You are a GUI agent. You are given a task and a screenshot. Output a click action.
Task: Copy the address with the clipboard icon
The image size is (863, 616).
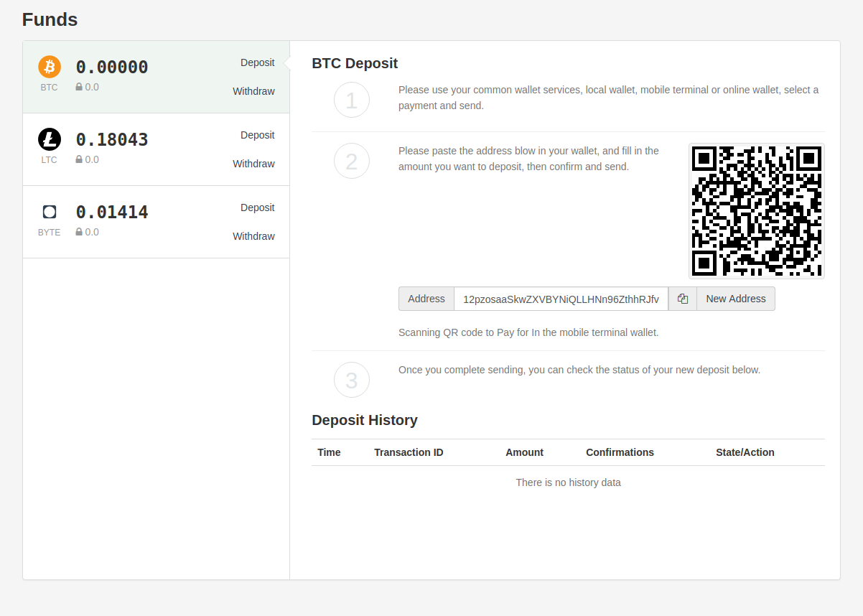pos(683,299)
